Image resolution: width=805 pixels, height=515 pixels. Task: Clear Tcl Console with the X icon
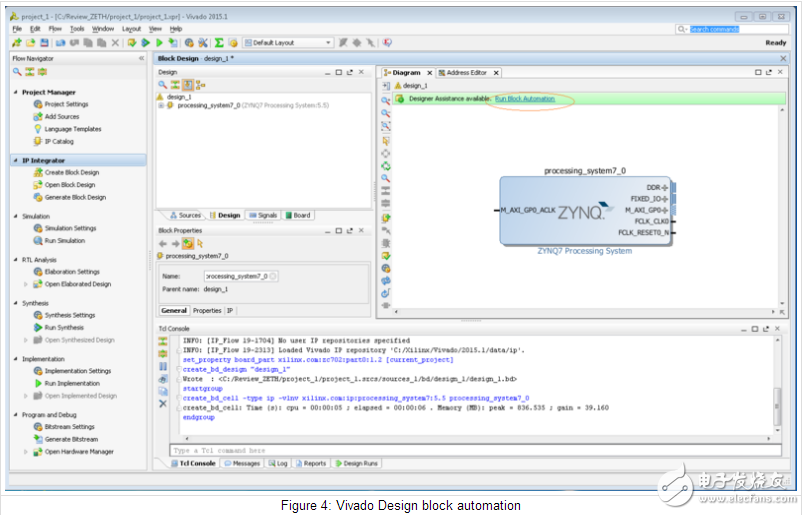163,403
